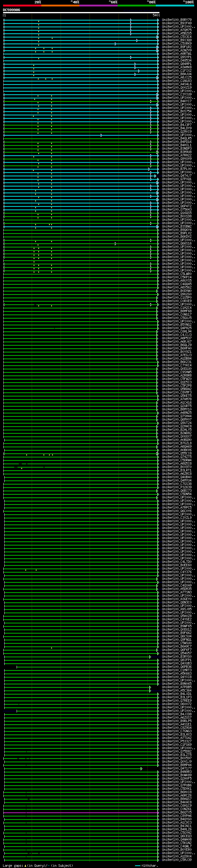Select the UniRef100_O48534 label
The width and height of the screenshot is (197, 868).
click(x=177, y=61)
